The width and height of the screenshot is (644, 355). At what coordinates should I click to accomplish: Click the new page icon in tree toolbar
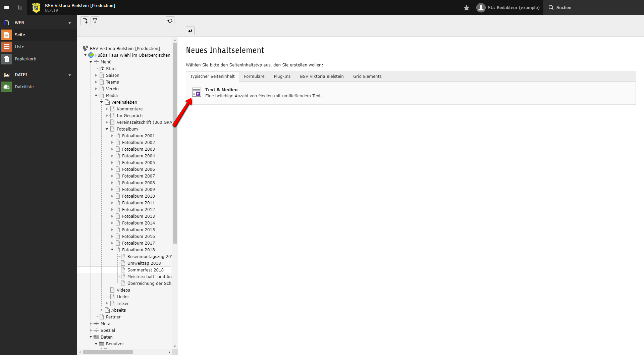tap(85, 21)
